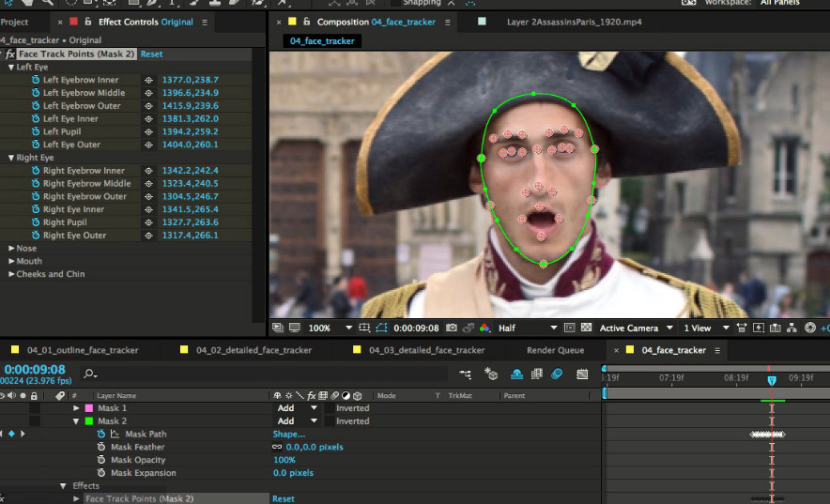Open grid and guide options icon
This screenshot has width=830, height=504.
[x=364, y=328]
